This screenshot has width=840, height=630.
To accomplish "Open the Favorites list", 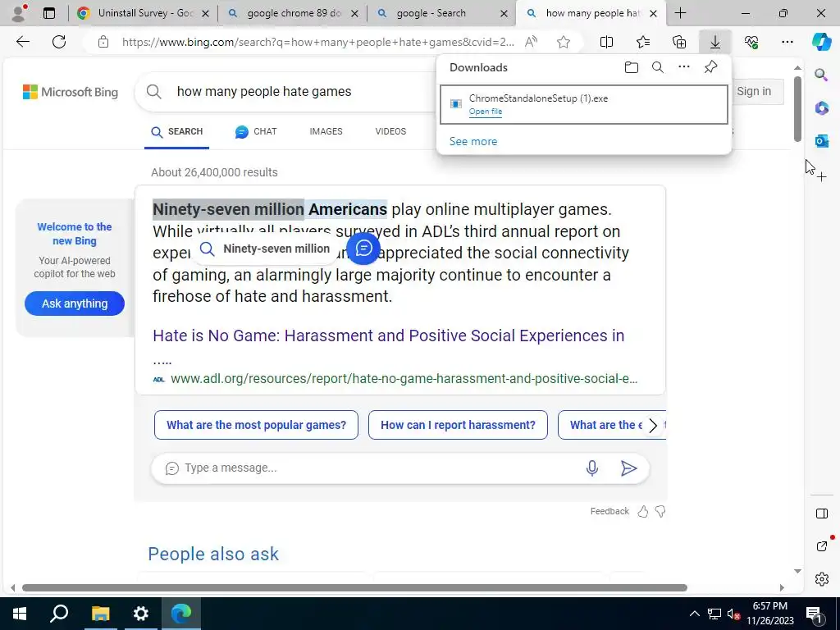I will (x=643, y=42).
